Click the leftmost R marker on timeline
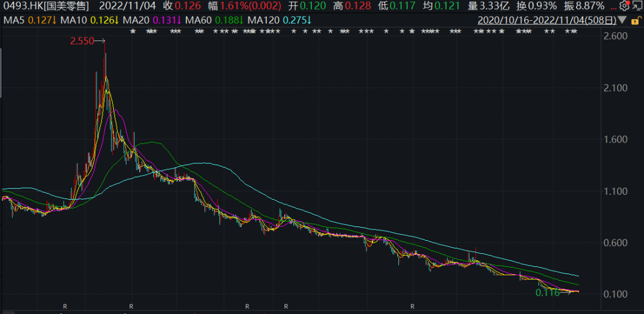Viewport: 644px width, 314px height. 65,306
